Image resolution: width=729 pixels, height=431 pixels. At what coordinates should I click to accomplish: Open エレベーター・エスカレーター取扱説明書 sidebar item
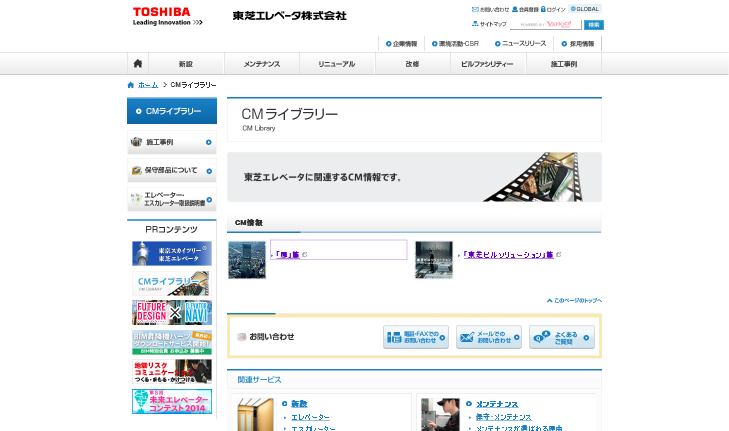tap(172, 199)
